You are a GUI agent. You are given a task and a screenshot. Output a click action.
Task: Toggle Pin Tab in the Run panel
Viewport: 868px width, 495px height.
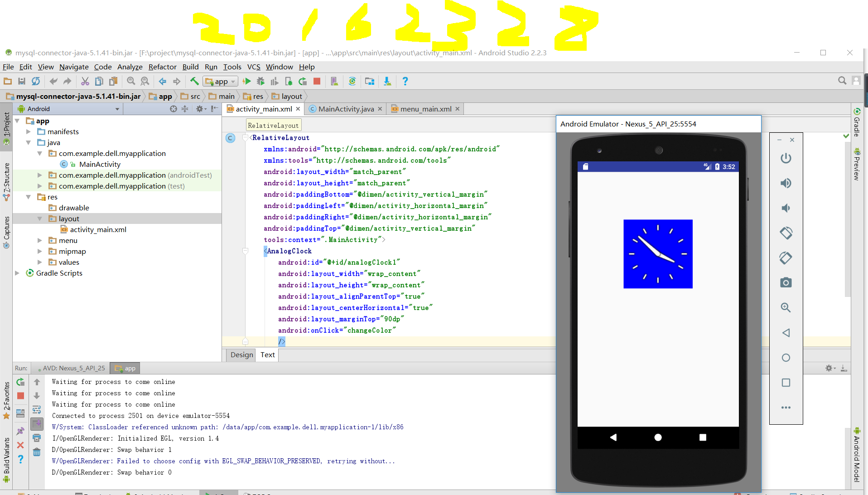tap(20, 431)
